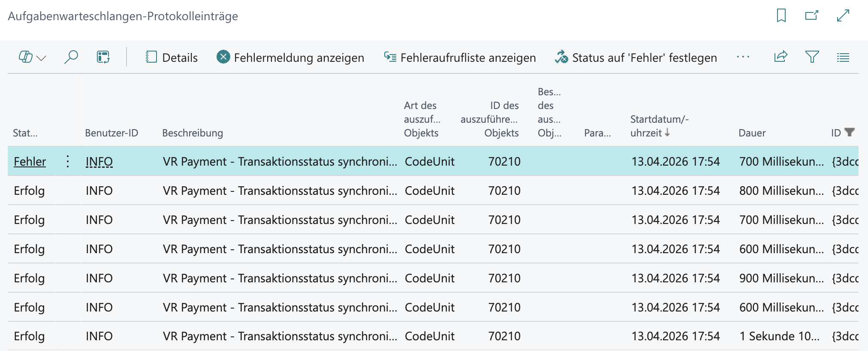The image size is (868, 351).
Task: Click the Fehler row's start date 13.04.2026 17:54
Action: pyautogui.click(x=675, y=161)
